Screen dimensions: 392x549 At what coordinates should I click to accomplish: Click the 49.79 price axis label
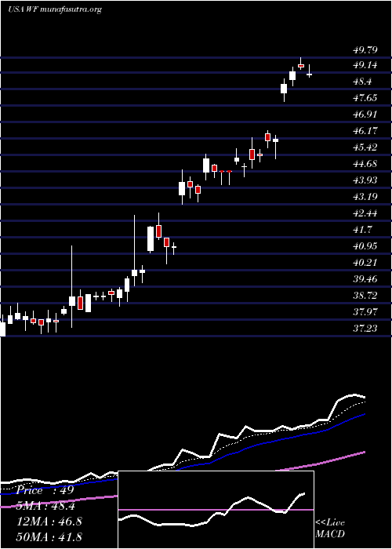click(365, 50)
